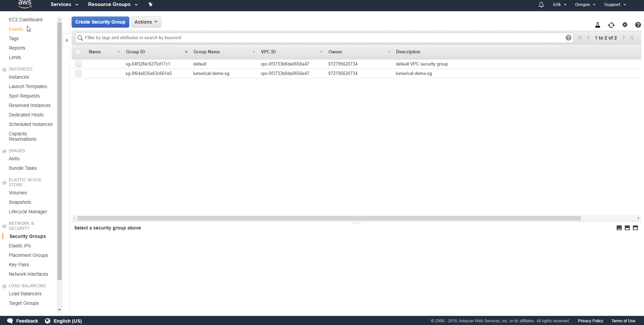Click the Feedback link
This screenshot has height=325, width=644.
(x=27, y=321)
